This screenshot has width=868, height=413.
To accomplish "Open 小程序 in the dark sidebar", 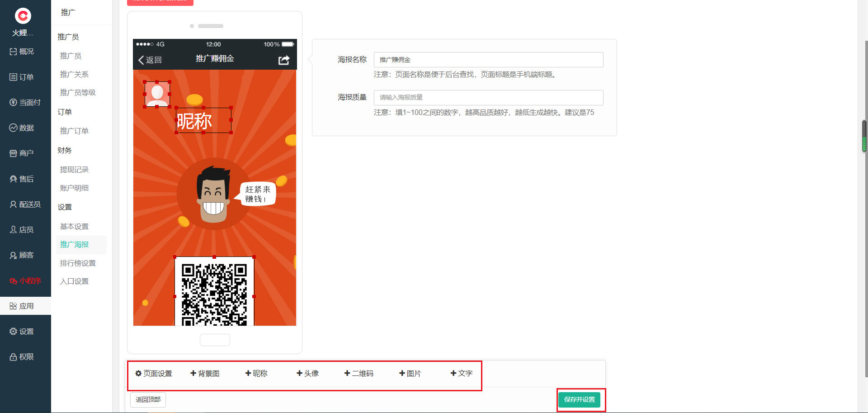I will tap(25, 280).
